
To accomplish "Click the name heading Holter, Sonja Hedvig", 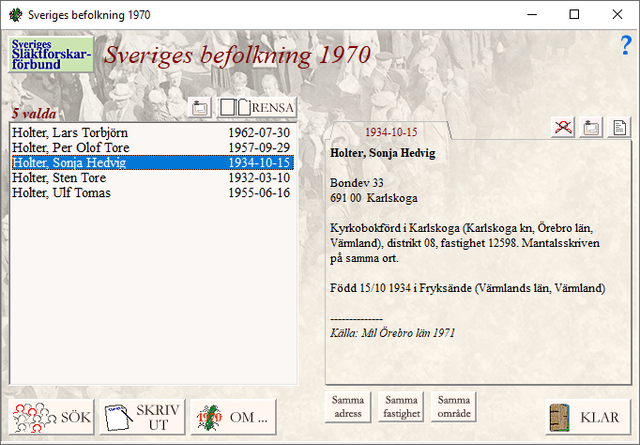I will tap(382, 153).
